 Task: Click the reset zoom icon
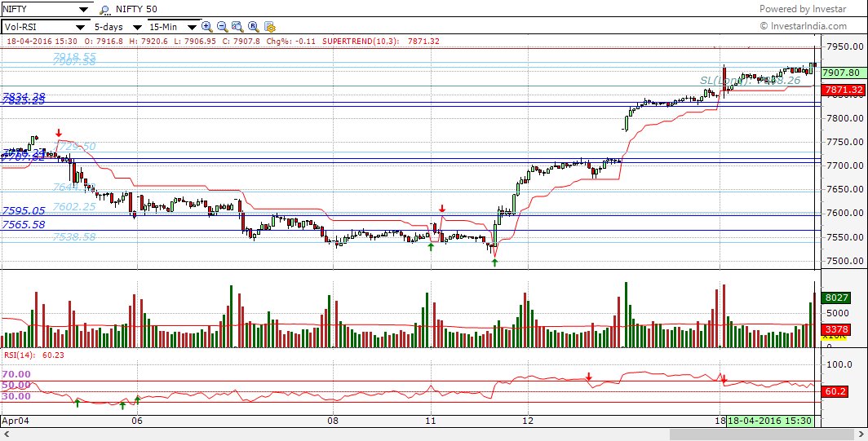coord(254,26)
